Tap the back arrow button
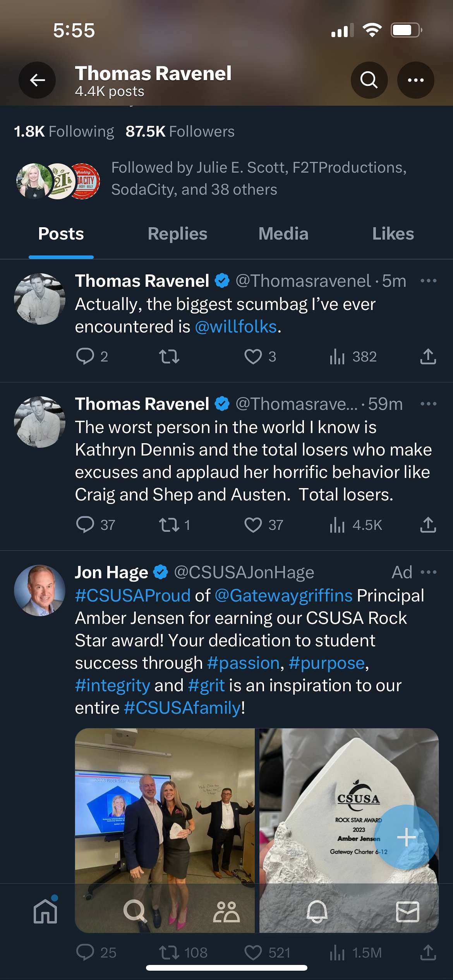 coord(37,80)
